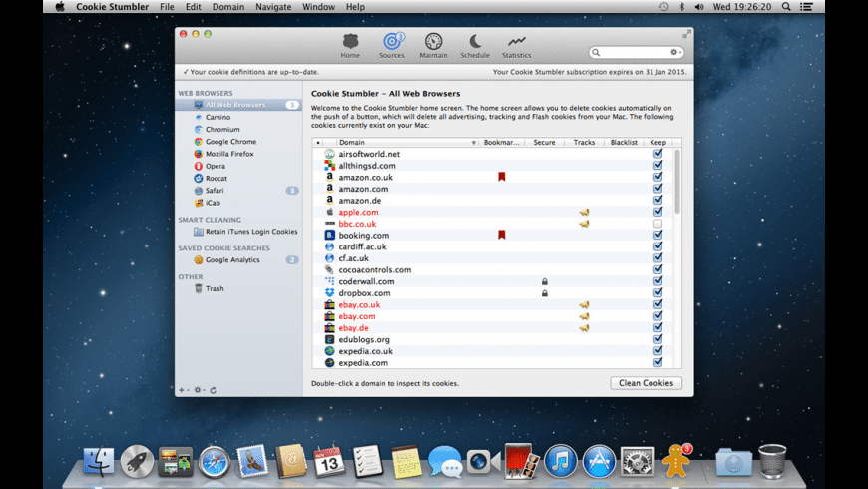Sort by the Secure column header
The width and height of the screenshot is (868, 489).
point(544,143)
